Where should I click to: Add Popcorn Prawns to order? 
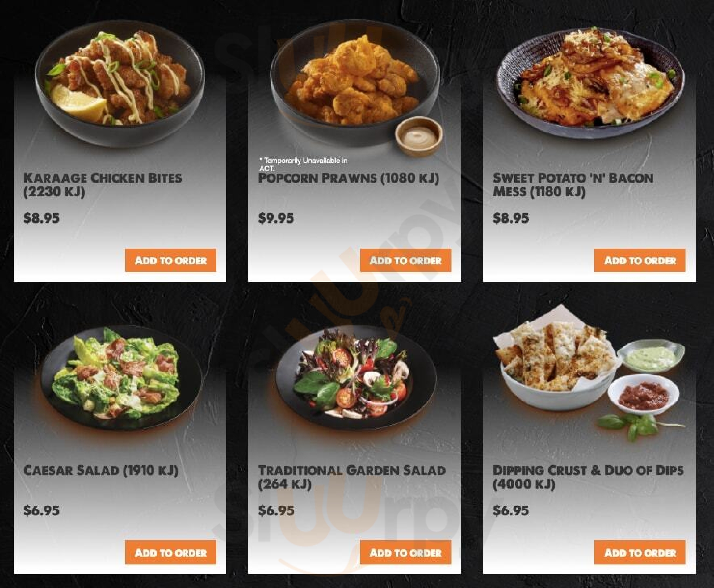pyautogui.click(x=406, y=260)
